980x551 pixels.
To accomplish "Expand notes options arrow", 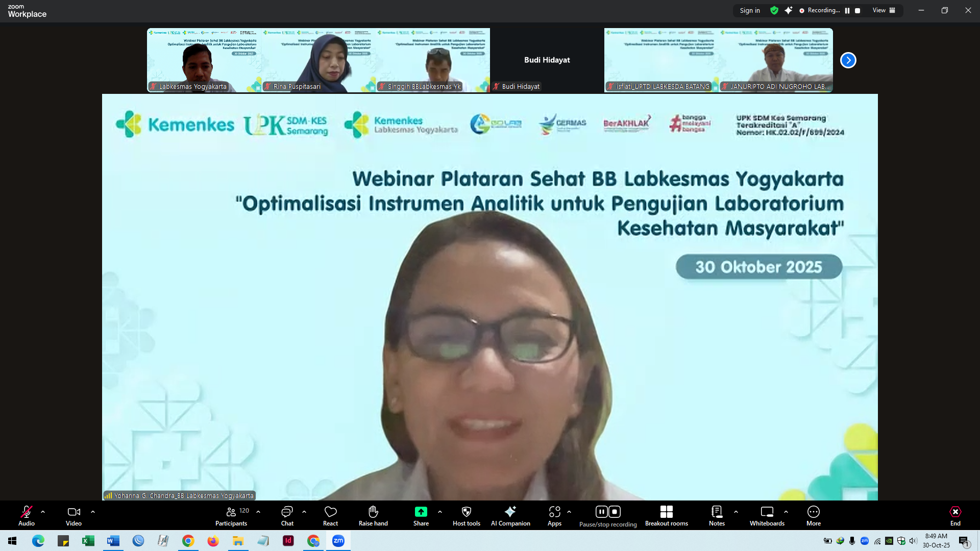I will pyautogui.click(x=736, y=512).
